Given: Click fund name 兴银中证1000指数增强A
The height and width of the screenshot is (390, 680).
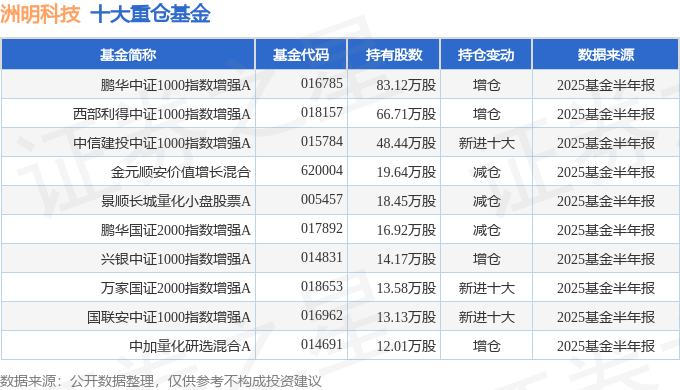Looking at the screenshot, I should tap(176, 259).
